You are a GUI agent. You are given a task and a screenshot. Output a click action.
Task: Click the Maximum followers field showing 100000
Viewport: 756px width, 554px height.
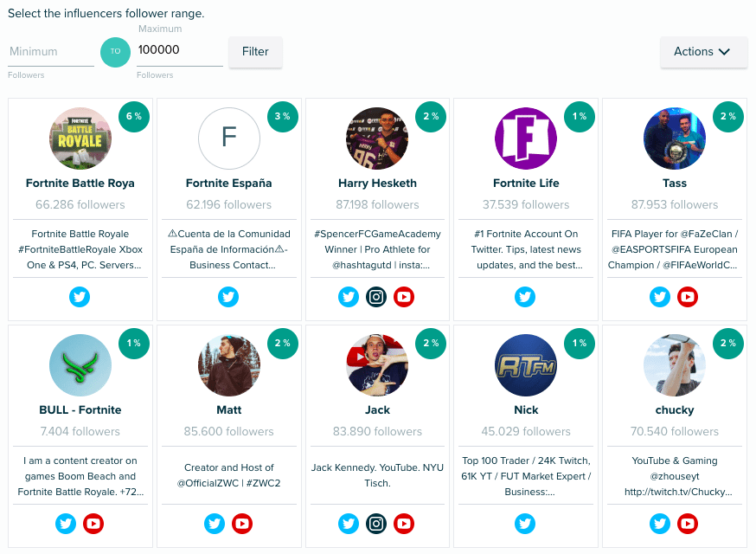pyautogui.click(x=179, y=50)
